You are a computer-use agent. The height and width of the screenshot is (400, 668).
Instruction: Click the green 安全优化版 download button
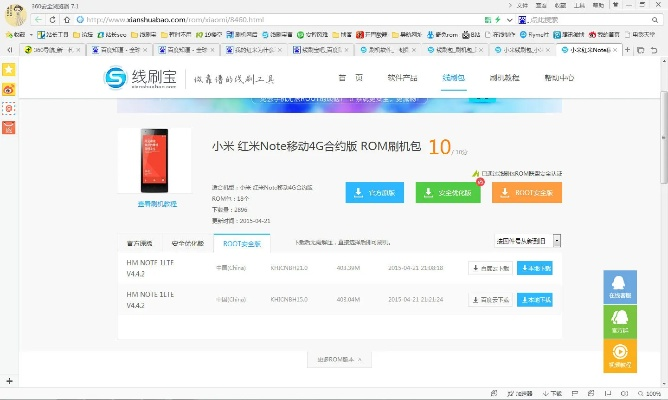(448, 193)
